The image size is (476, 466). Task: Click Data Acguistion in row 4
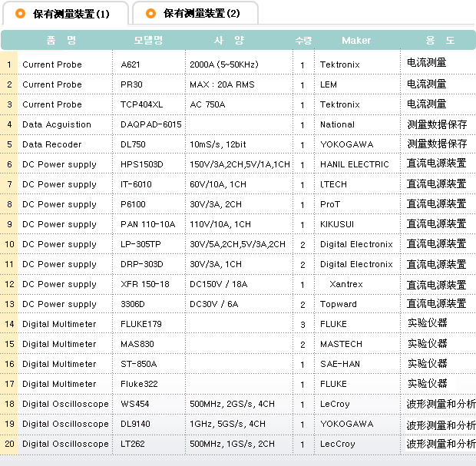pos(57,124)
